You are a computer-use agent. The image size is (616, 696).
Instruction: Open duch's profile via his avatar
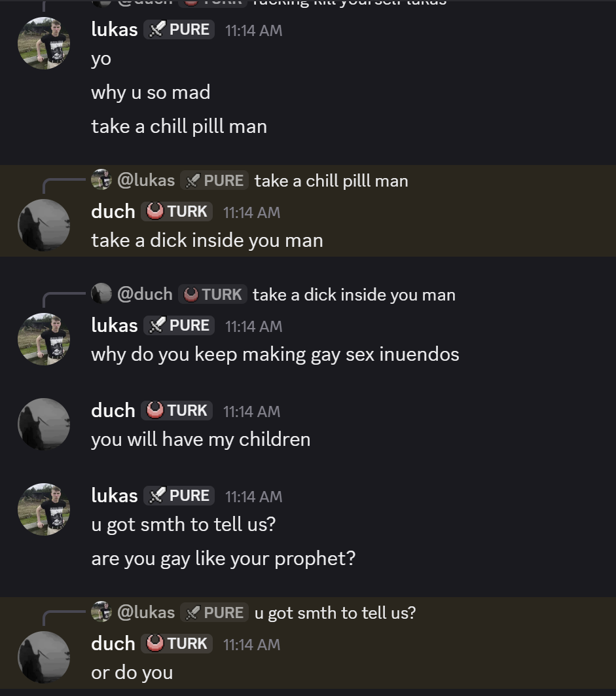[x=43, y=225]
